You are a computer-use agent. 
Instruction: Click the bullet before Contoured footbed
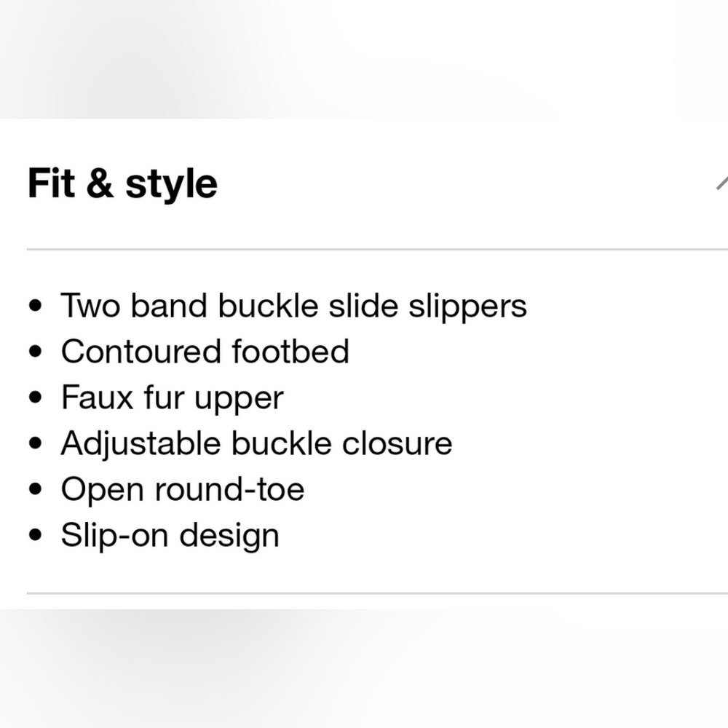point(35,352)
